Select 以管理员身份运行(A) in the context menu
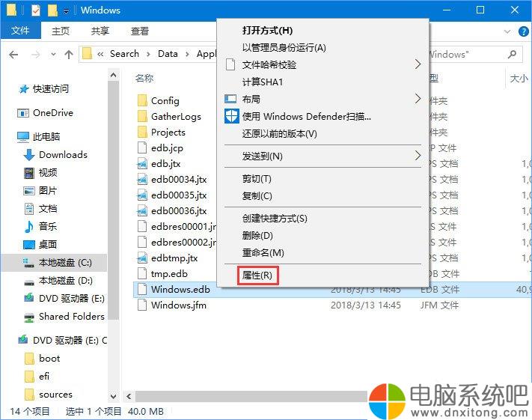Image resolution: width=532 pixels, height=420 pixels. (x=284, y=47)
